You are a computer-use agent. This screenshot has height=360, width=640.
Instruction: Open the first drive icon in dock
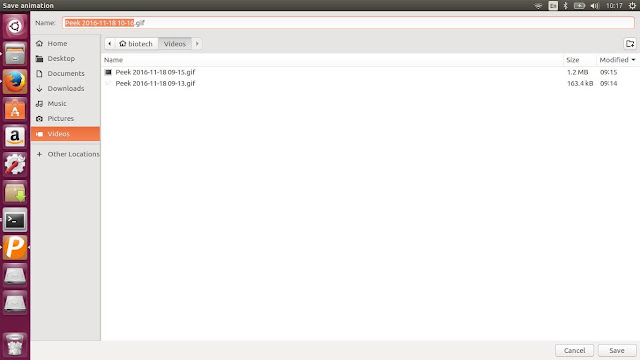(x=15, y=275)
